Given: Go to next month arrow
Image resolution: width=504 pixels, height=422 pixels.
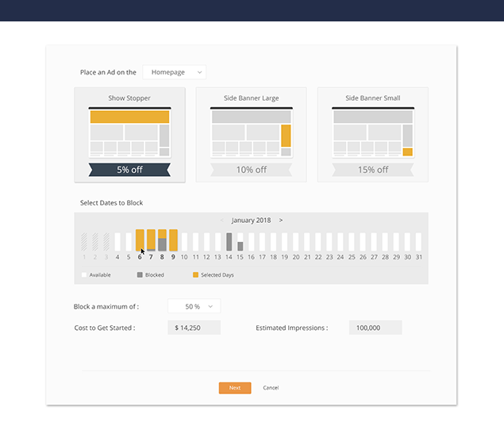Looking at the screenshot, I should pos(281,221).
